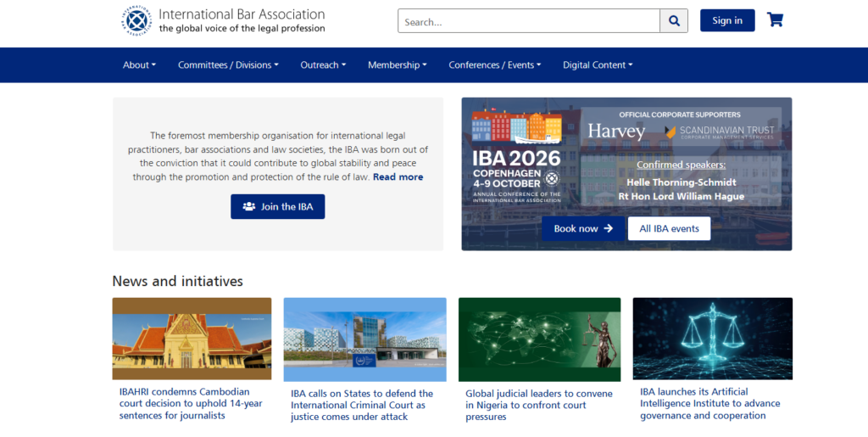Viewport: 868px width, 437px height.
Task: Open the green world map justice image
Action: [x=540, y=339]
